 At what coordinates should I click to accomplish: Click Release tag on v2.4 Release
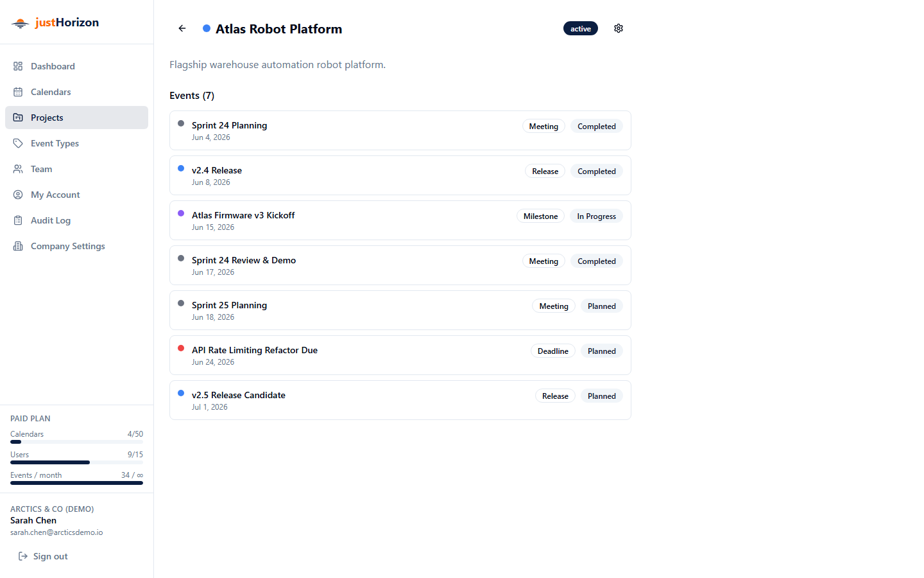[545, 171]
